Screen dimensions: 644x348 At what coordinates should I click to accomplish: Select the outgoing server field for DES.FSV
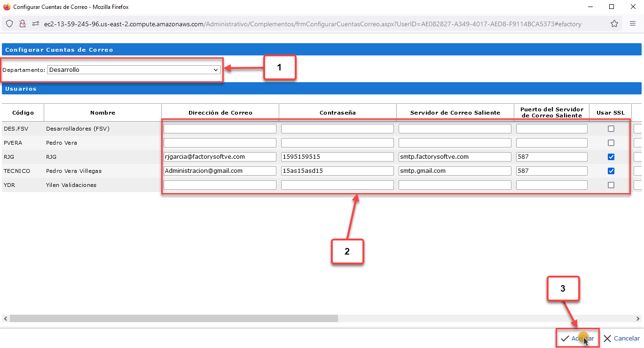[455, 129]
